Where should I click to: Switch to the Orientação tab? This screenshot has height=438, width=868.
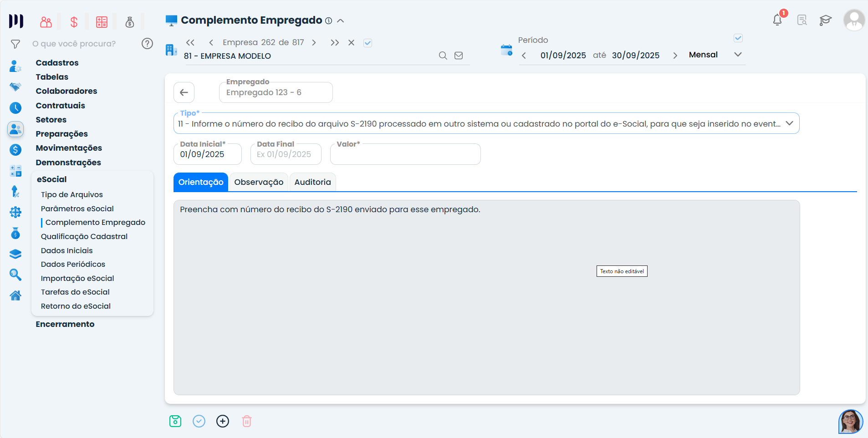(x=201, y=182)
